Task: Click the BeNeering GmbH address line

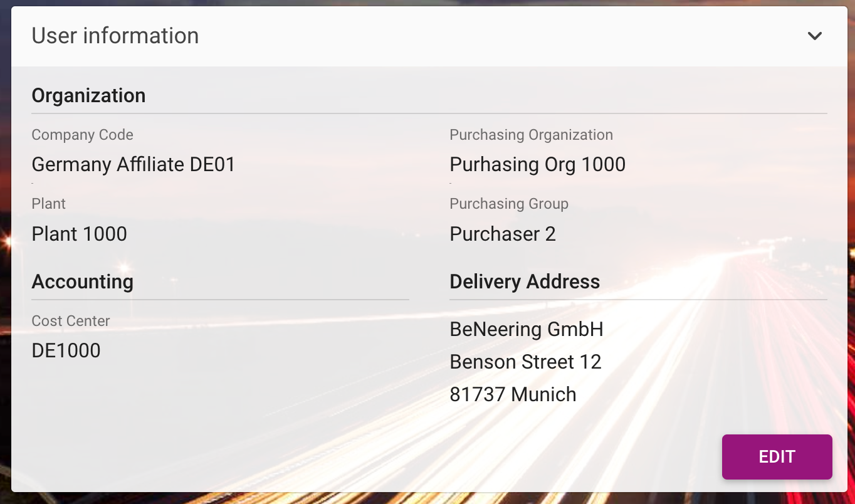Action: pos(527,329)
